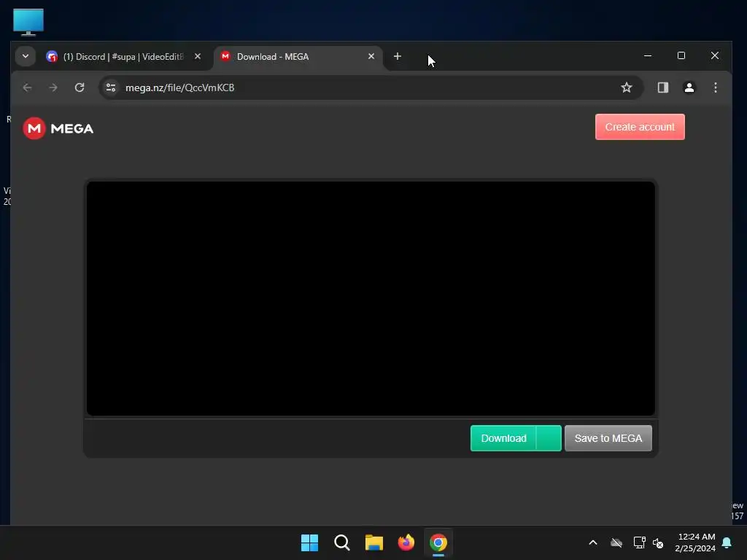Viewport: 747px width, 560px height.
Task: Launch Firefox from the taskbar
Action: (x=406, y=542)
